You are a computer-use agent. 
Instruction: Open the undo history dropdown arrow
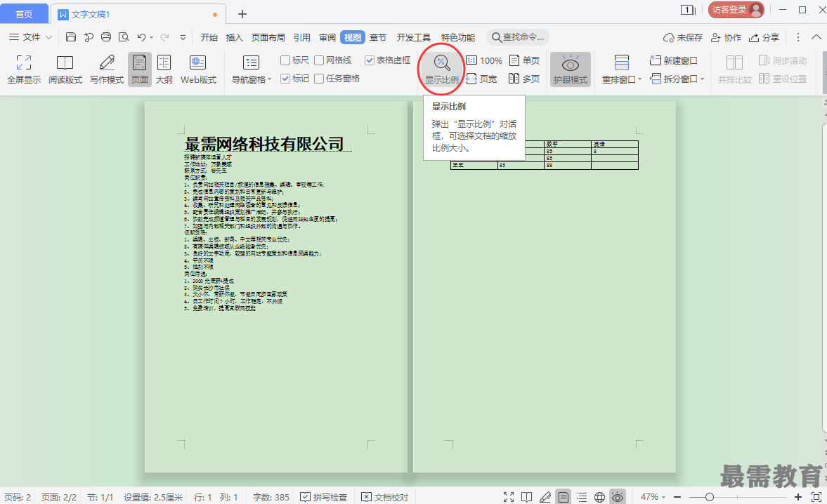point(151,37)
